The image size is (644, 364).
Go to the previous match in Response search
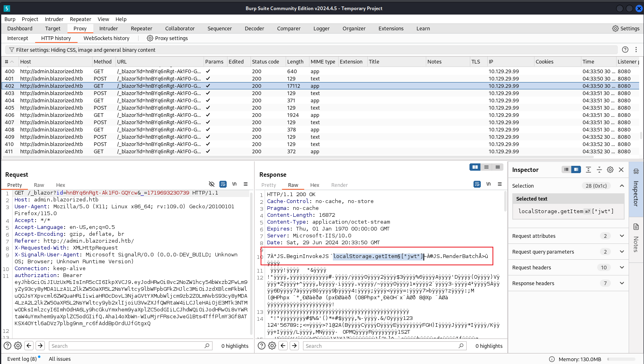(283, 345)
